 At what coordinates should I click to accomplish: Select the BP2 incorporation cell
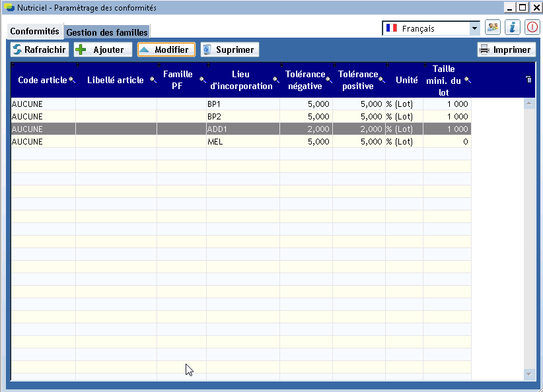pyautogui.click(x=243, y=117)
